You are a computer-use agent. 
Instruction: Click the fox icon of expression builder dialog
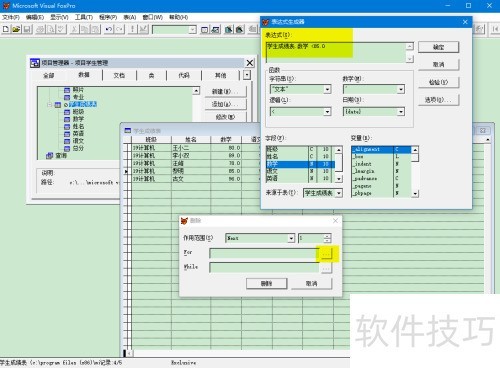click(266, 22)
